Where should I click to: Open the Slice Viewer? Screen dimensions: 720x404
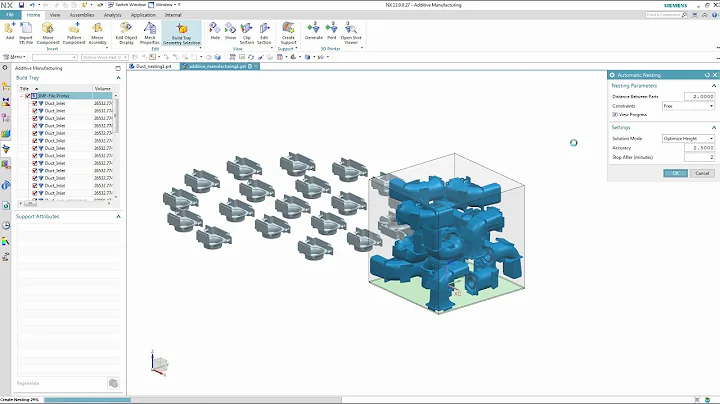click(x=351, y=33)
